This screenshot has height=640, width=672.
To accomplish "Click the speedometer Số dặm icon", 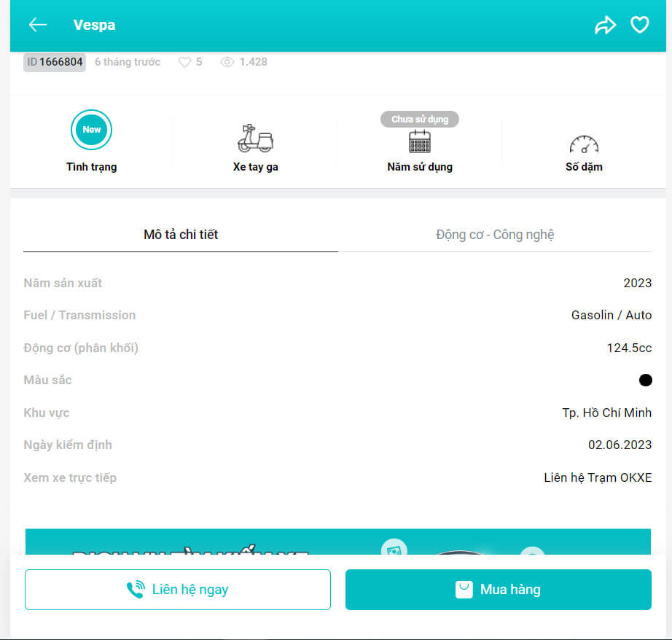I will 584,144.
